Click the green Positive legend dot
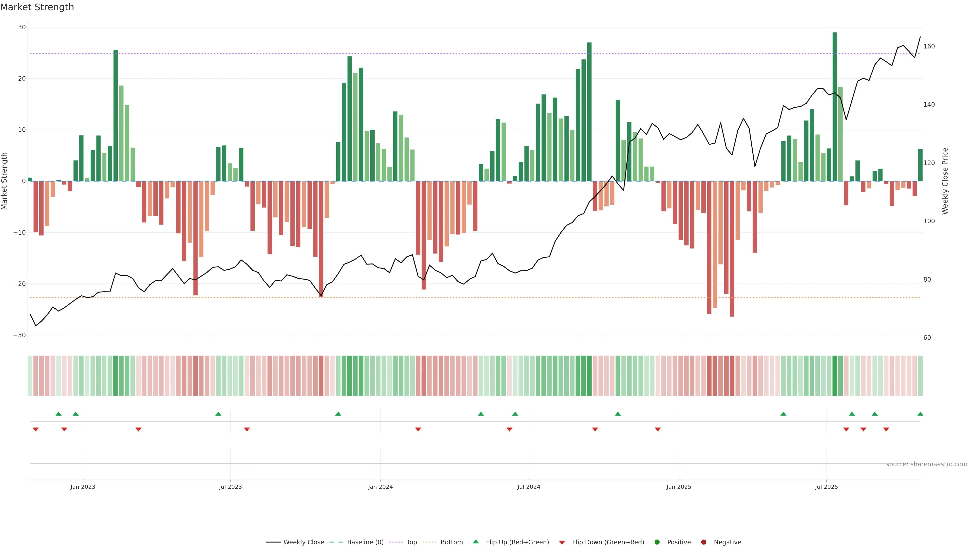Screen dimensions: 980x551 [x=657, y=542]
